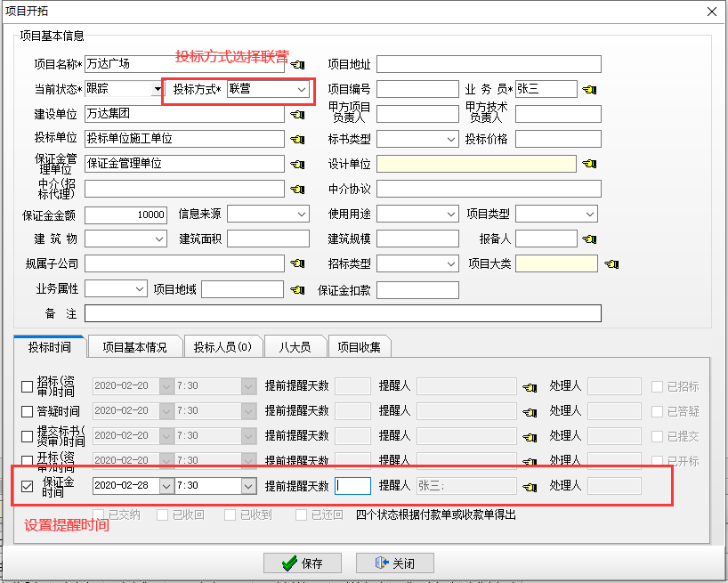
Task: Click the 报名人 lookup icon
Action: pyautogui.click(x=589, y=239)
